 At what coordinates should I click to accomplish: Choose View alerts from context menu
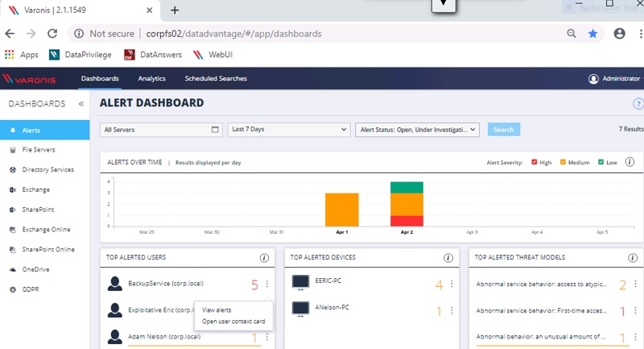(x=217, y=310)
